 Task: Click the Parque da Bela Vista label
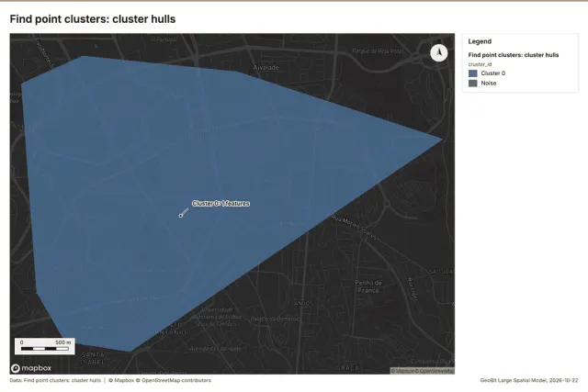pos(378,50)
